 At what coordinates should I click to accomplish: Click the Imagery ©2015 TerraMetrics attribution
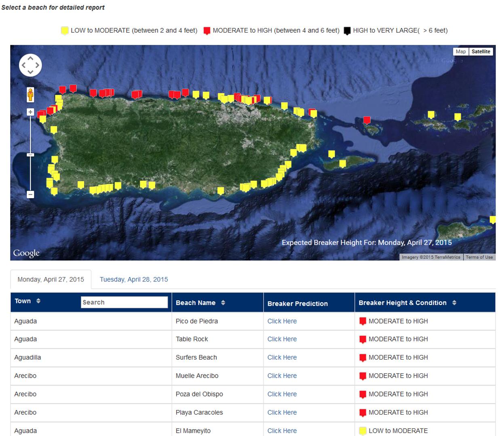pyautogui.click(x=431, y=257)
